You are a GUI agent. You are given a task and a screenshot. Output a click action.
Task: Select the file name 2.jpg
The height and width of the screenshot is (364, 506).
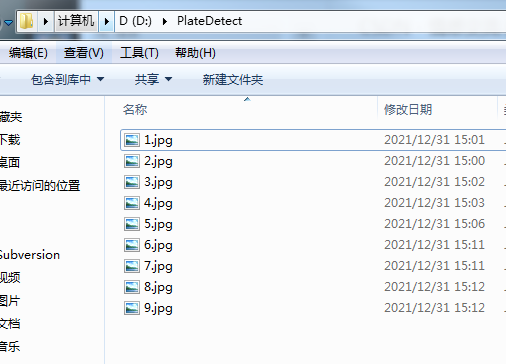click(158, 161)
